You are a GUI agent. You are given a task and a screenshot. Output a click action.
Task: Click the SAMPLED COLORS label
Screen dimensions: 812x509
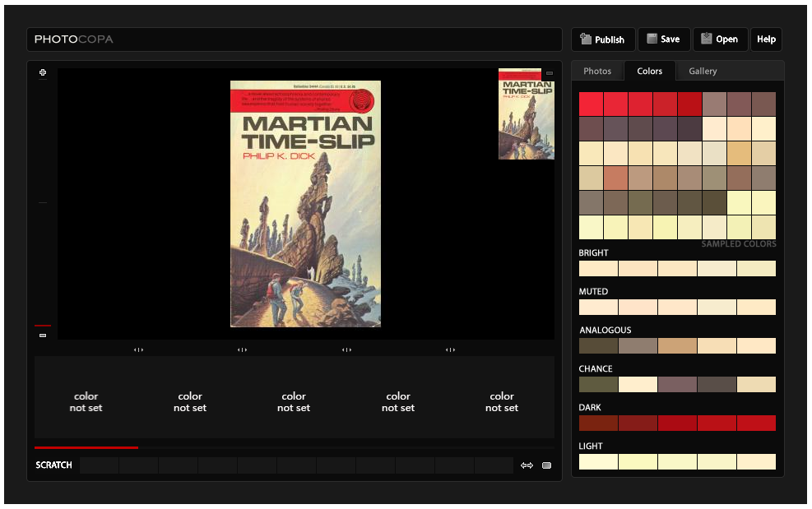(739, 244)
